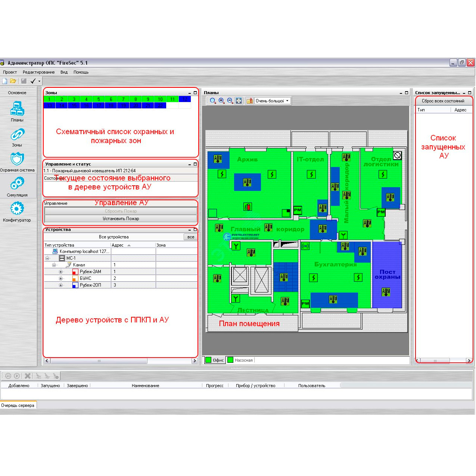Click right arrow of the Устройства scrollbar
The image size is (476, 476).
pyautogui.click(x=194, y=361)
